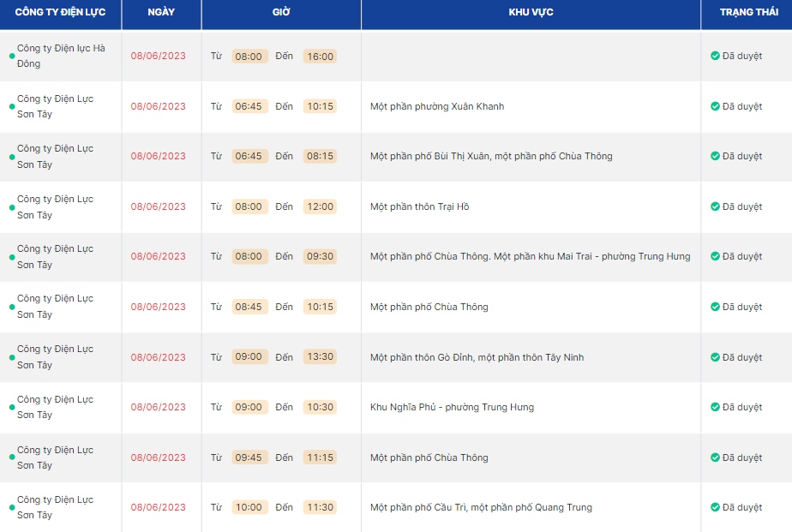Click the date 08/06/2023 in the Nghĩa Phủ row
This screenshot has width=792, height=532.
(158, 407)
